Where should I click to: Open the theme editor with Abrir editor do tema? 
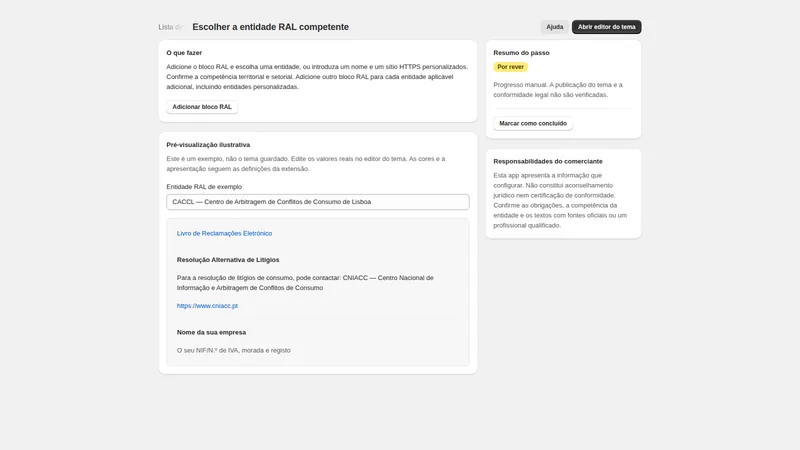[x=606, y=27]
